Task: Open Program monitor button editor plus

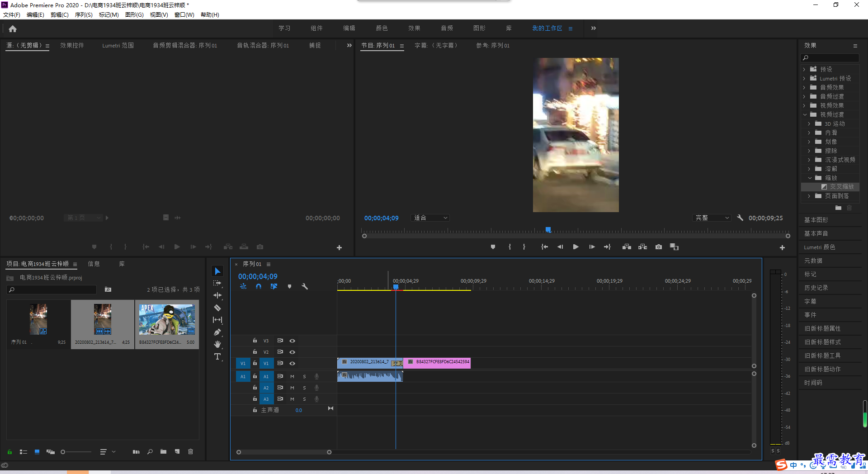Action: [782, 247]
